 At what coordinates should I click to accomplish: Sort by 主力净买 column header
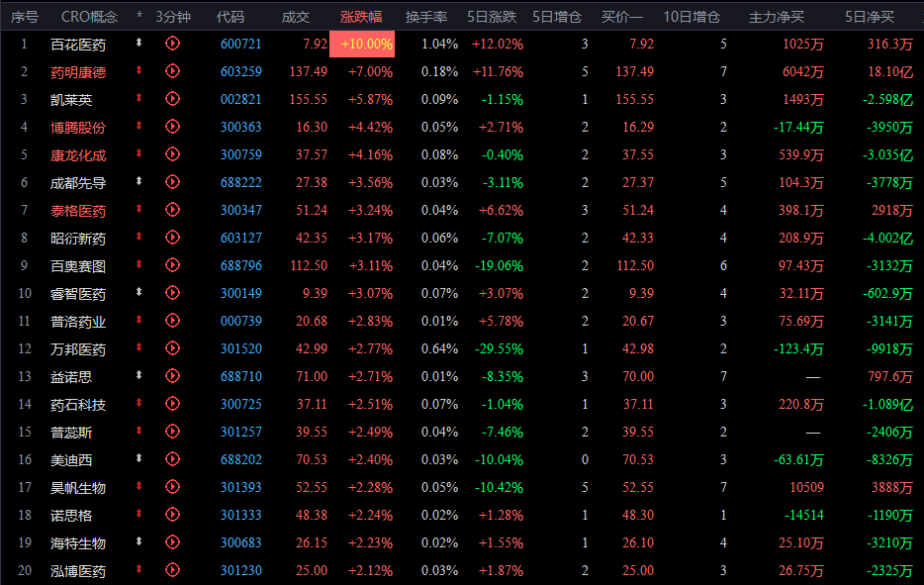(776, 17)
